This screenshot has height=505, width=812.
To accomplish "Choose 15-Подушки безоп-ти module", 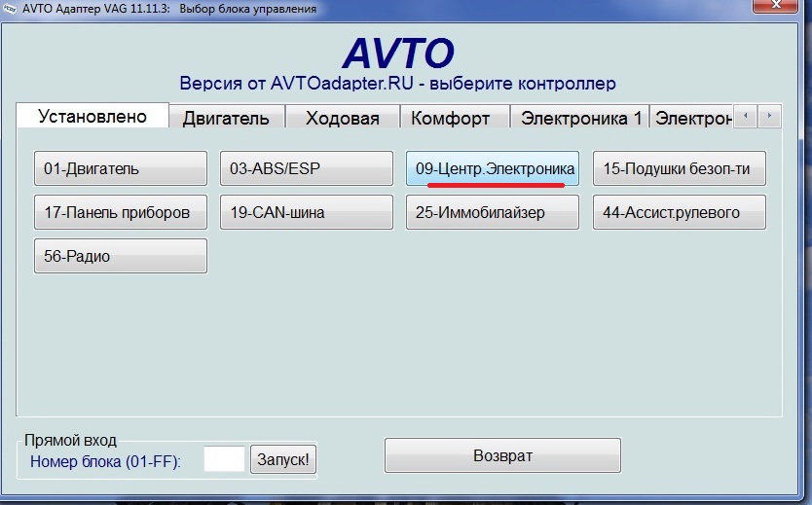I will 679,168.
